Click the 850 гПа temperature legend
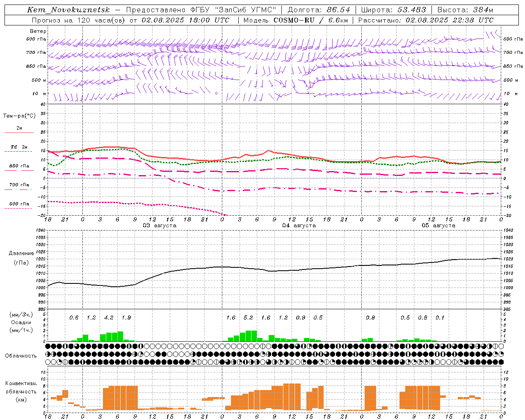525x420 pixels. (19, 168)
